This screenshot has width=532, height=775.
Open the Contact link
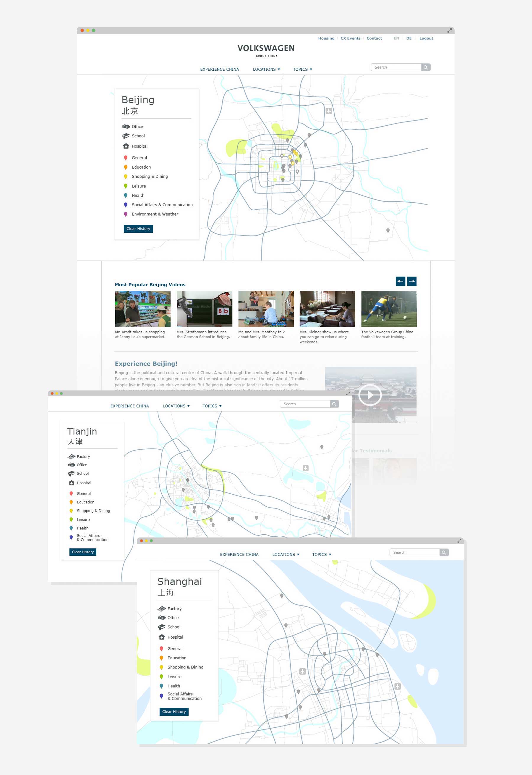(x=374, y=38)
